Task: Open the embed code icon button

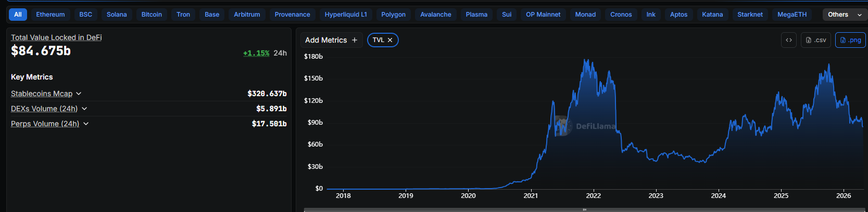Action: 789,40
